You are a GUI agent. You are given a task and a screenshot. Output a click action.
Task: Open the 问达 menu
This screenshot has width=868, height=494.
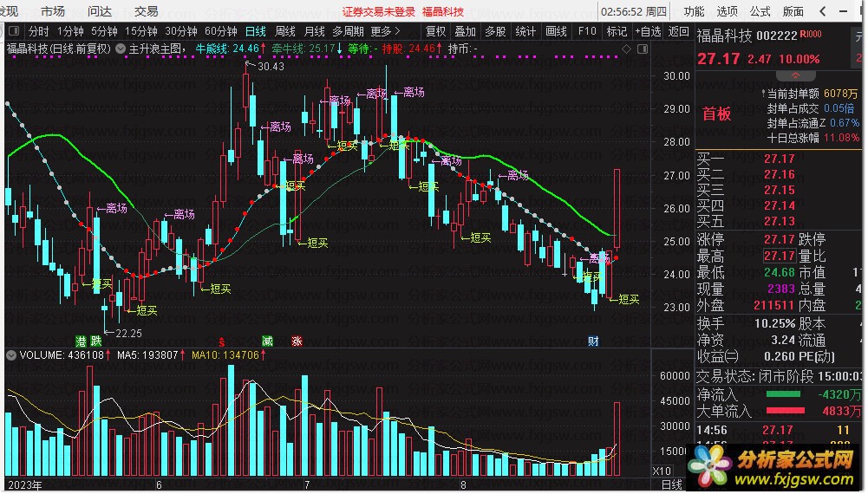point(100,11)
